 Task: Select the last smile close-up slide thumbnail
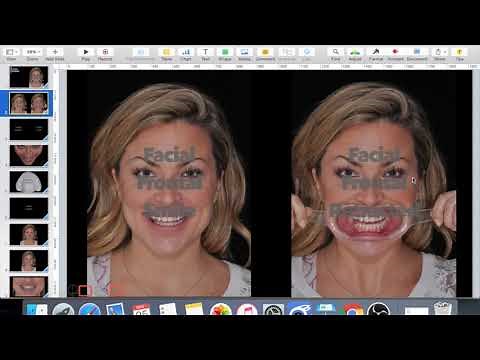click(x=29, y=286)
